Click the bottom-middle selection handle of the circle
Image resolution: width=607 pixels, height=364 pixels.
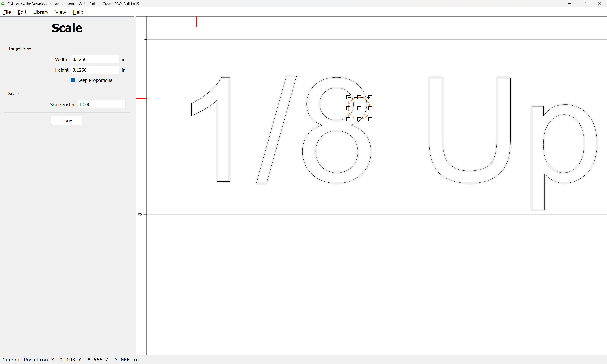pyautogui.click(x=359, y=119)
